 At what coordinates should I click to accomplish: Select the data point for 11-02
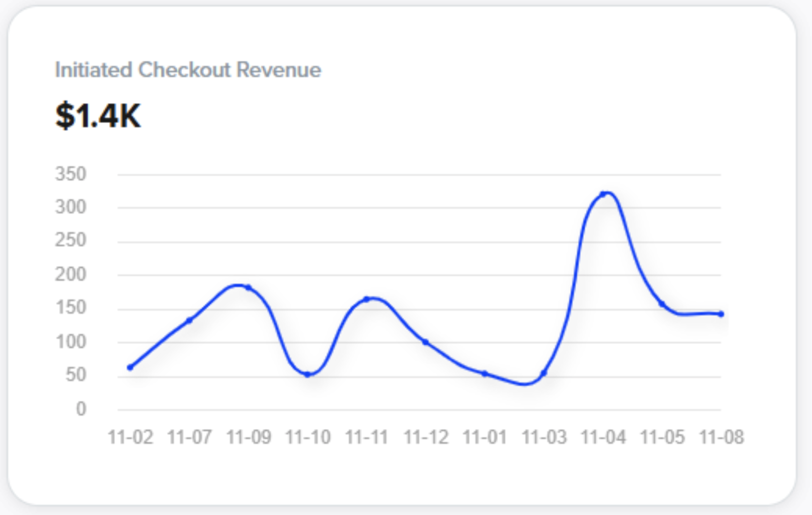point(130,367)
